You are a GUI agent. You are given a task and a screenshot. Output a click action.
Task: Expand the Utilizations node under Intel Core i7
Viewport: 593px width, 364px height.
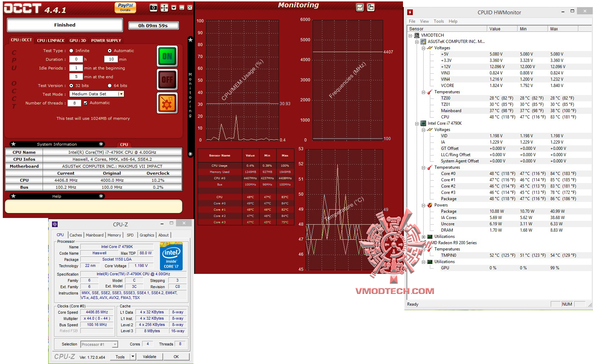coord(424,236)
